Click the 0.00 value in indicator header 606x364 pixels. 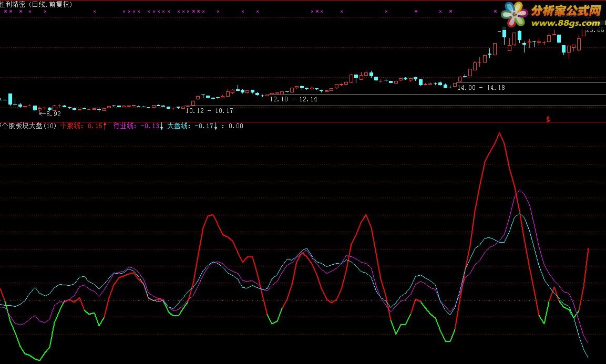point(236,126)
